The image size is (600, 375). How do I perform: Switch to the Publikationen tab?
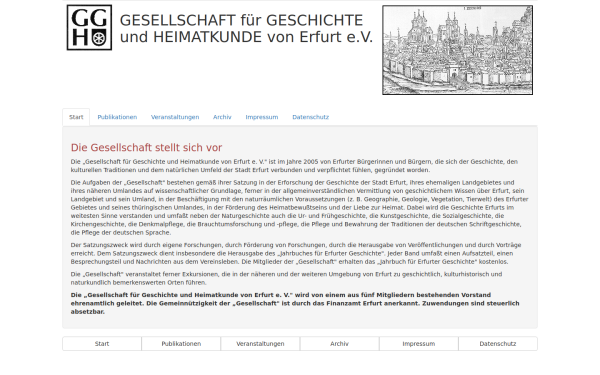pyautogui.click(x=117, y=117)
